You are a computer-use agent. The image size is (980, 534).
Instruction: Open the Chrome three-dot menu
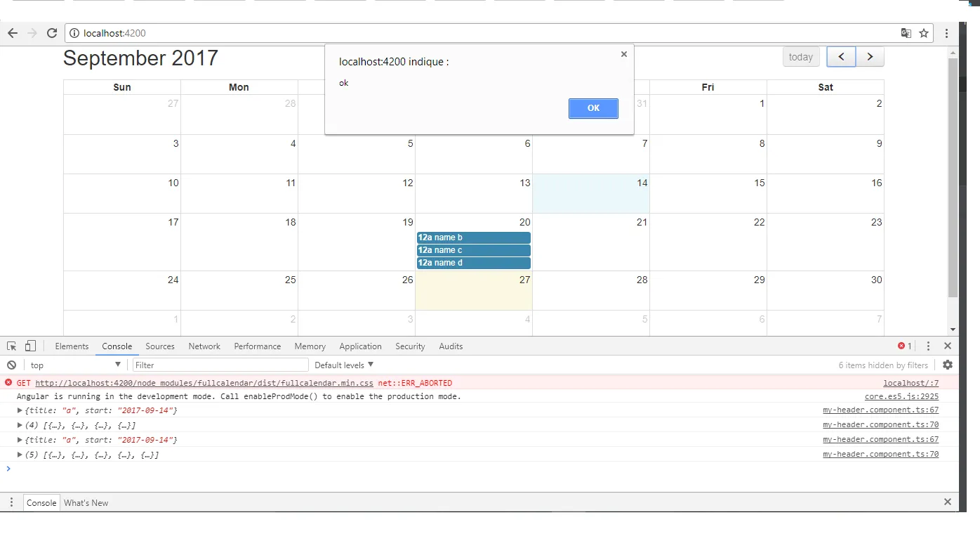pyautogui.click(x=946, y=33)
